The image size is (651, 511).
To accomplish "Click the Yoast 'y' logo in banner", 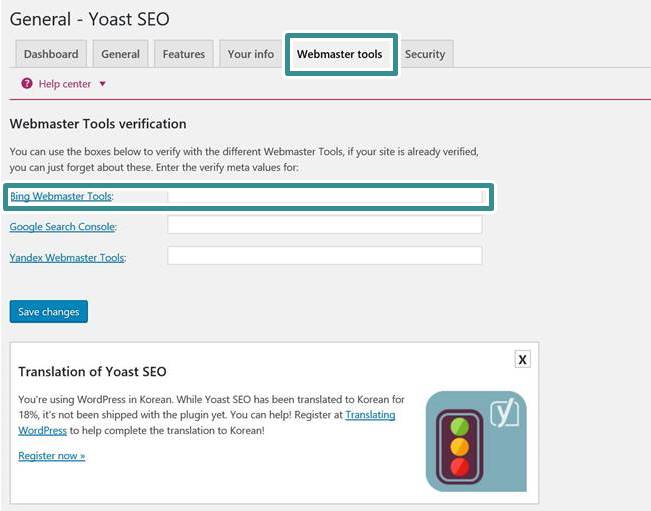I will [x=504, y=413].
